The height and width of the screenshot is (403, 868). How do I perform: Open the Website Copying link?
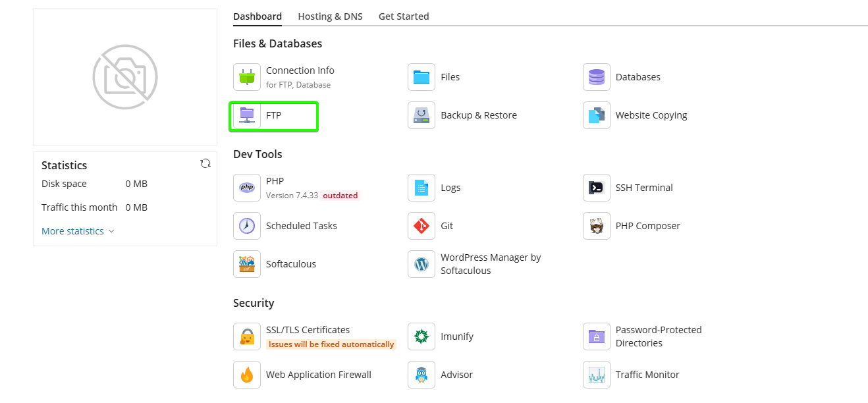(x=651, y=115)
